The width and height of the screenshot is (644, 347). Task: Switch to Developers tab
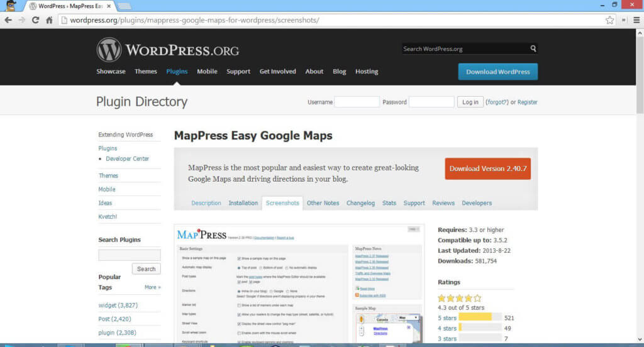[x=477, y=203]
